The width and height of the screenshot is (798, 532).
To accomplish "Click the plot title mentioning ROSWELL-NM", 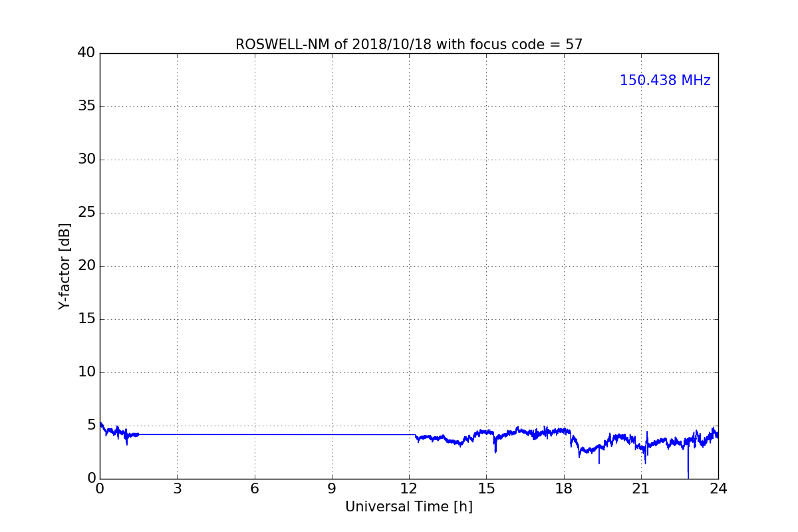I will pyautogui.click(x=409, y=45).
